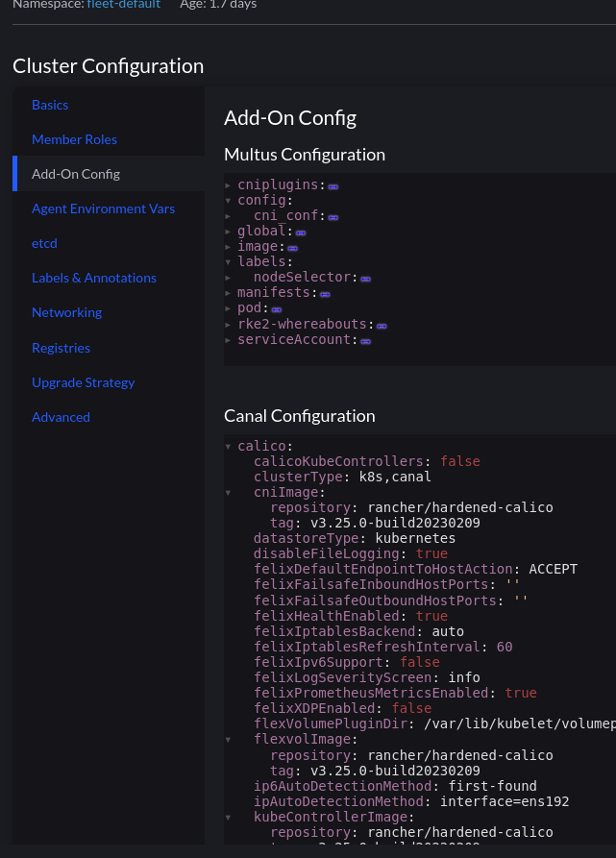The image size is (616, 858).
Task: Expand the global fold arrow
Action: coord(228,232)
